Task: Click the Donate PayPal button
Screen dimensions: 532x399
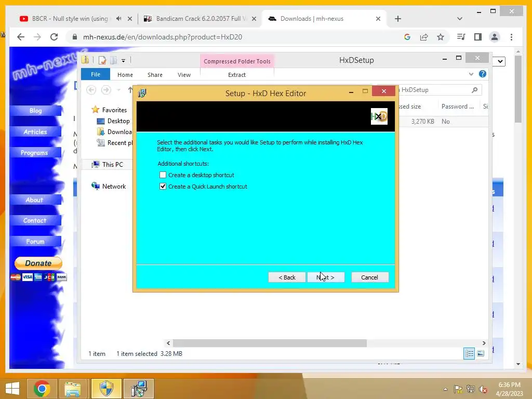Action: click(x=38, y=263)
